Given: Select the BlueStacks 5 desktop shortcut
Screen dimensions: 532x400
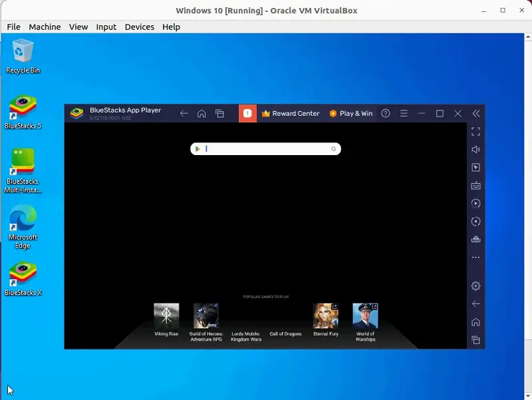Looking at the screenshot, I should click(x=23, y=112).
